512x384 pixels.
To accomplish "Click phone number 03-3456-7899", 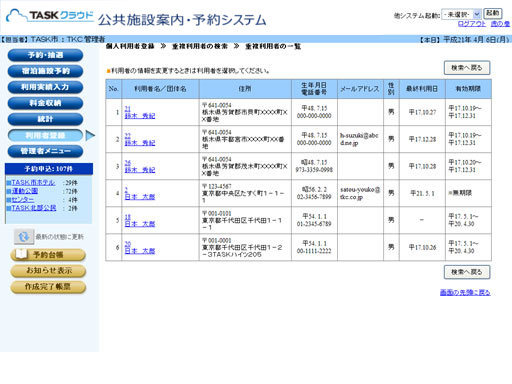I will [314, 197].
